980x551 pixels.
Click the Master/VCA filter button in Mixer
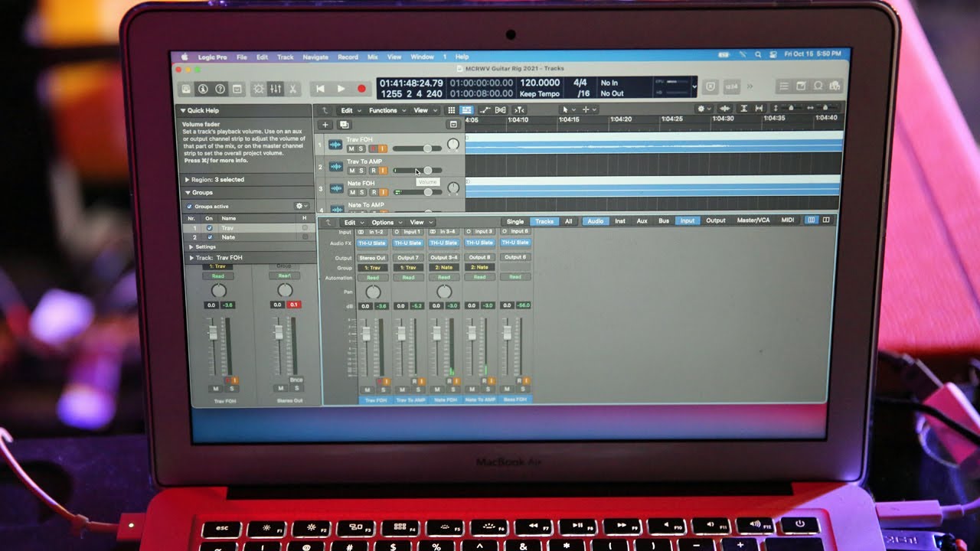[x=753, y=220]
